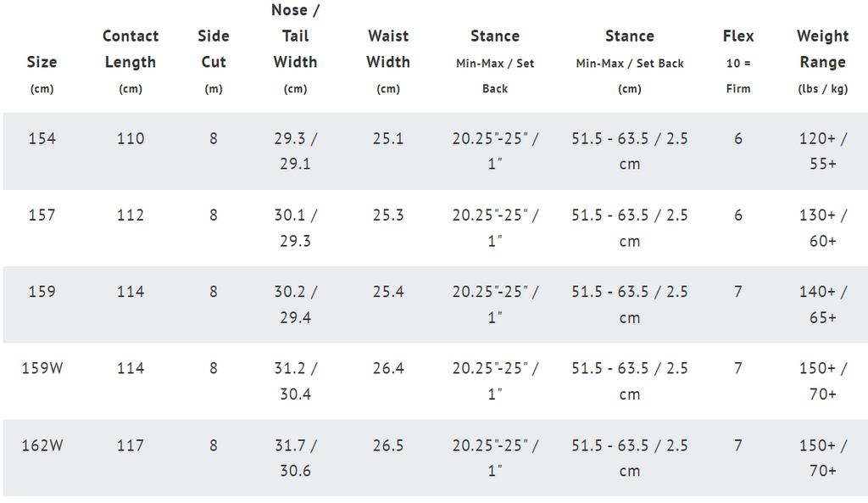Click the Size column header
Viewport: 868px width, 503px height.
42,75
